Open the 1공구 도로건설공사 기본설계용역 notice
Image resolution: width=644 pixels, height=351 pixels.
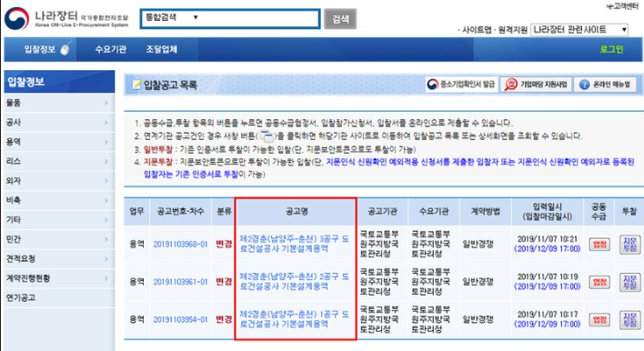click(x=294, y=319)
